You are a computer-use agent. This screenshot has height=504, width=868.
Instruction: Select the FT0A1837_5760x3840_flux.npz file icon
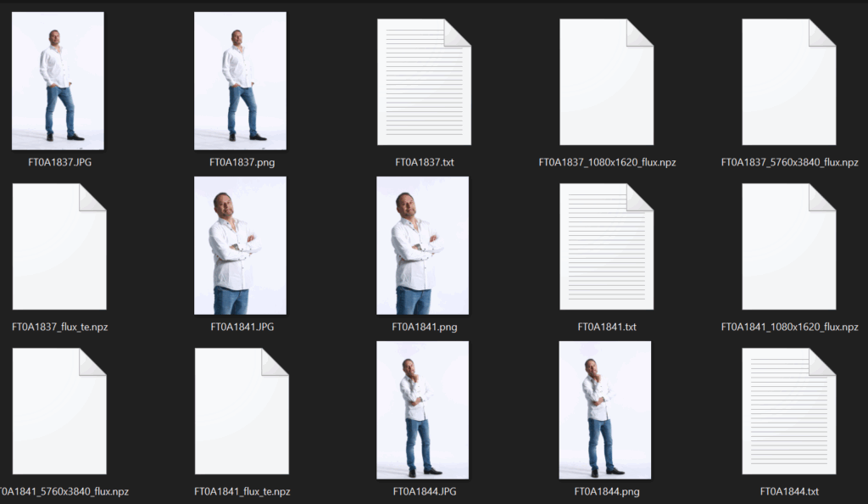[788, 81]
